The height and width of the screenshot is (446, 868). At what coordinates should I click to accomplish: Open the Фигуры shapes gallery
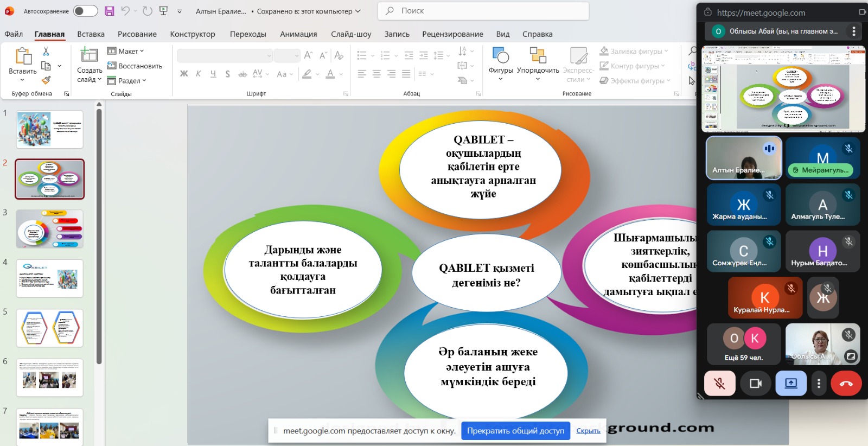501,63
